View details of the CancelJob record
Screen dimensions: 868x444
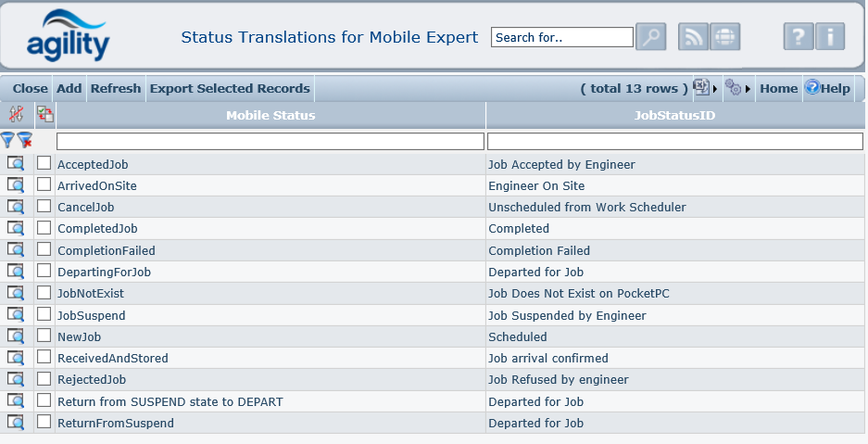point(16,207)
